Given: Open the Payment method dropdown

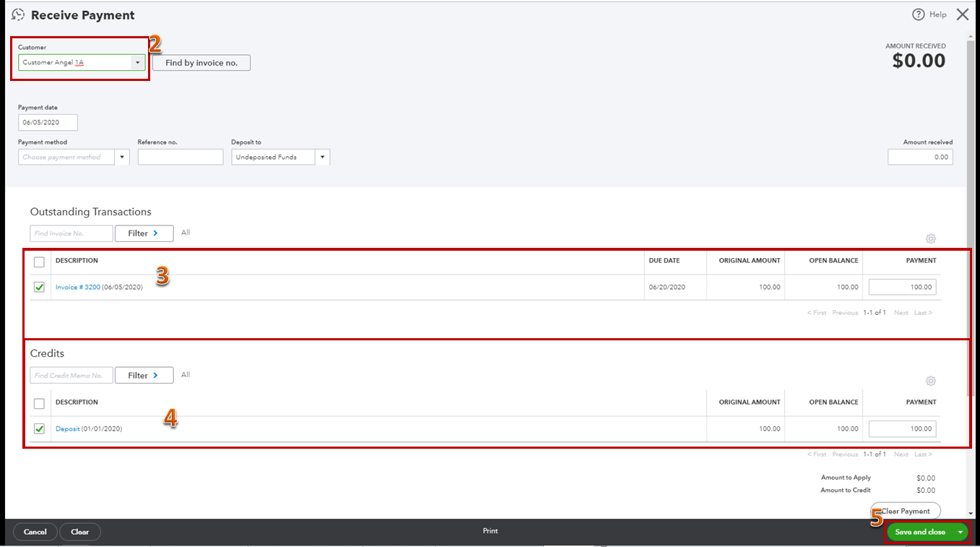Looking at the screenshot, I should (121, 157).
